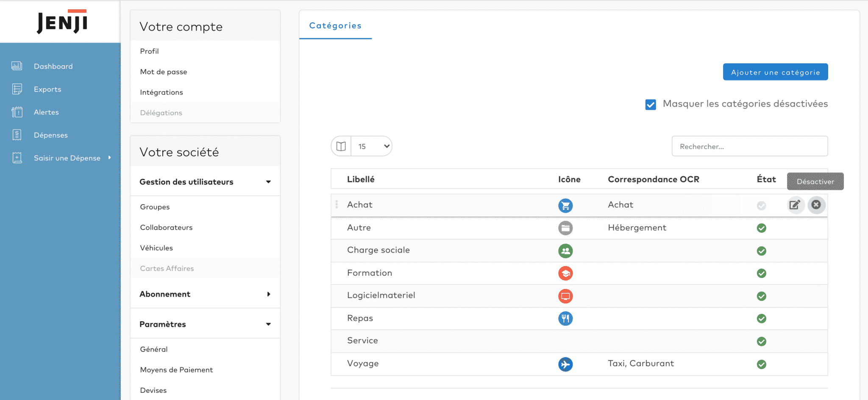Toggle the green state check for Autre

point(762,228)
